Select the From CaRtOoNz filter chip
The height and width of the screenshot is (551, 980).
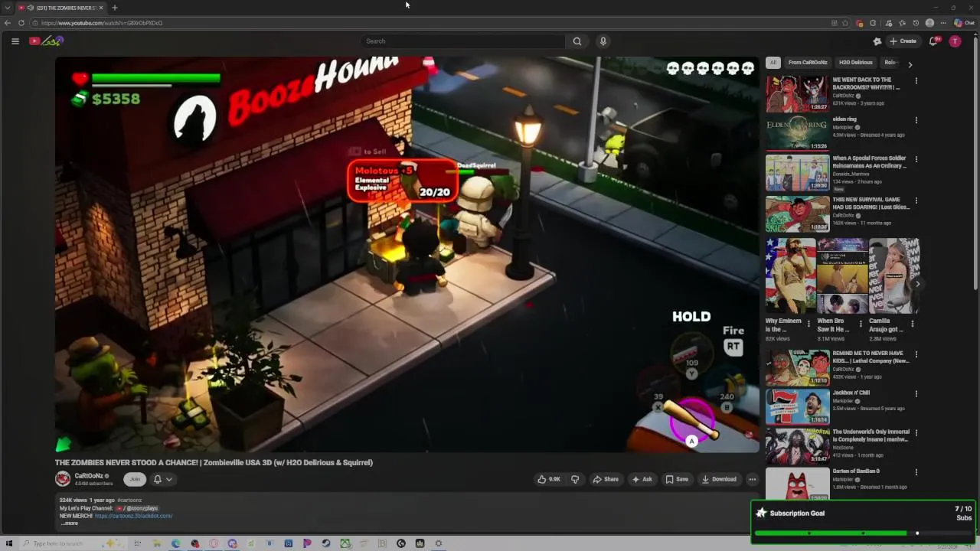coord(808,63)
